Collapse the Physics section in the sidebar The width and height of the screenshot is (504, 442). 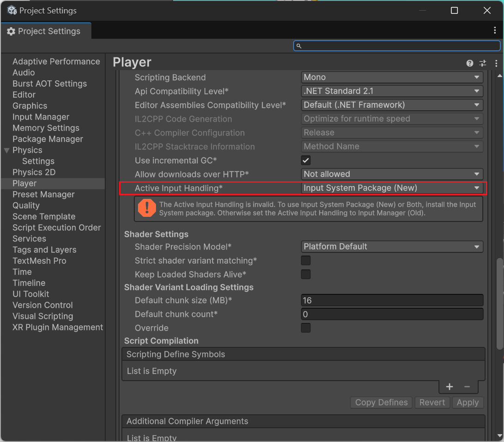[6, 150]
